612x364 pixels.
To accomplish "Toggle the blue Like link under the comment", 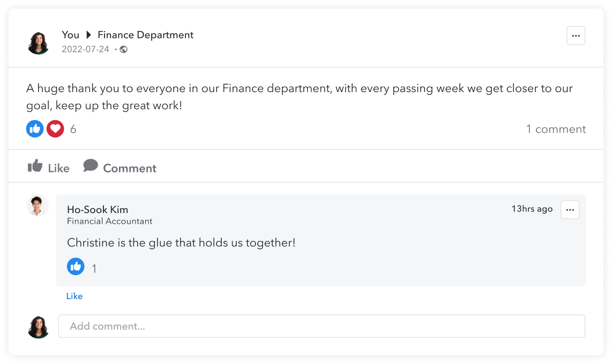I will [x=74, y=296].
